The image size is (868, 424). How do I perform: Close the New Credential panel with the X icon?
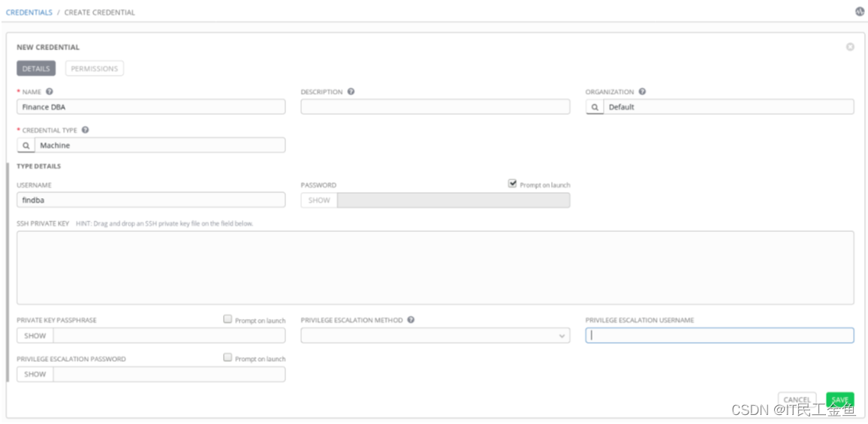(850, 47)
